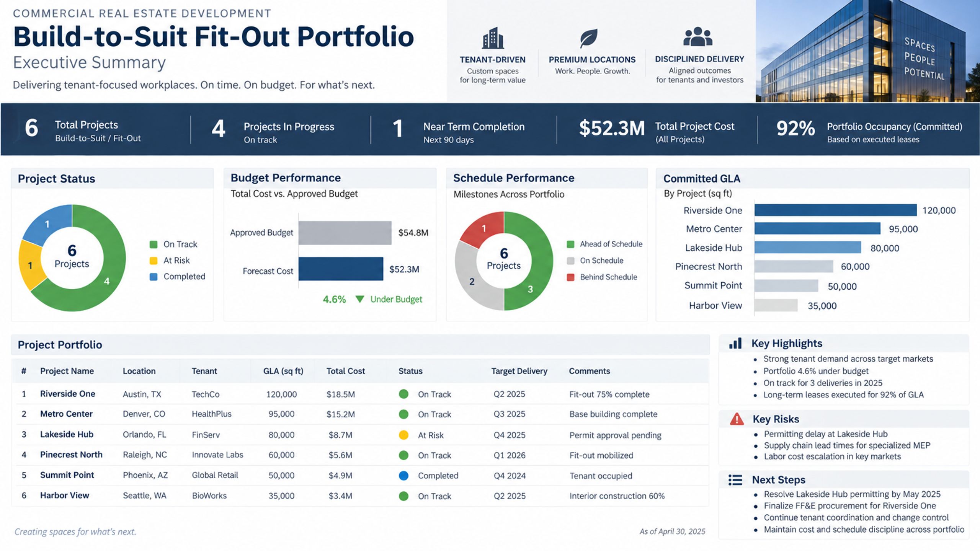Click the Q1 2026 target delivery cell
The width and height of the screenshot is (980, 551).
(x=510, y=455)
